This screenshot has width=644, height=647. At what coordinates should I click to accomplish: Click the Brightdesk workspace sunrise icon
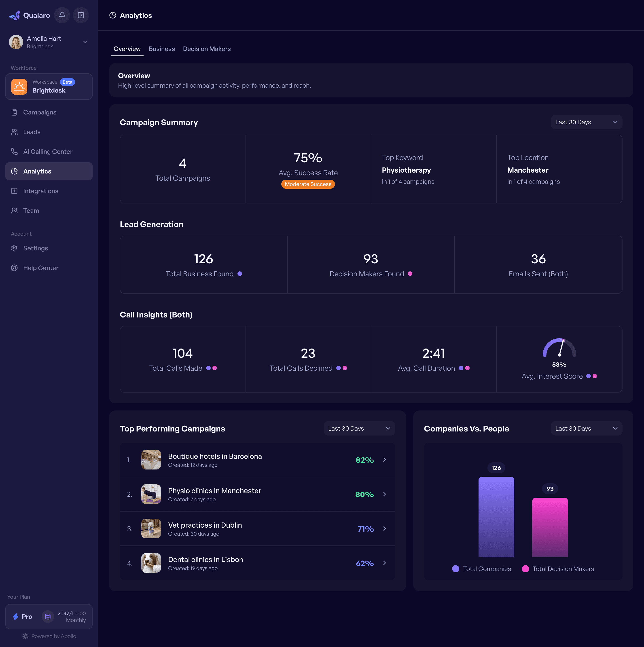click(x=19, y=87)
